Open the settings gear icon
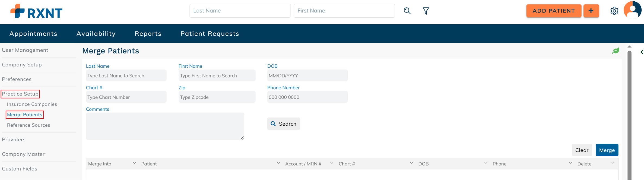The image size is (644, 180). pyautogui.click(x=614, y=11)
